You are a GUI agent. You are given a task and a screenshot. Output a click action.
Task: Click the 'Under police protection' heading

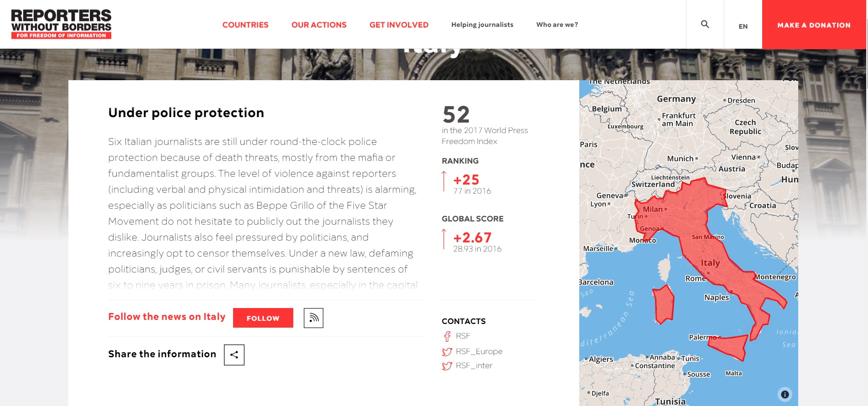186,113
